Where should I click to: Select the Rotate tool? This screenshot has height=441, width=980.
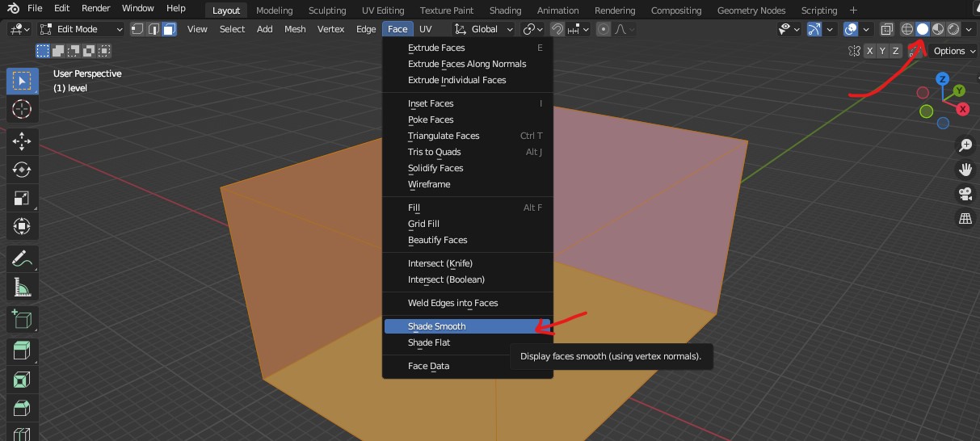click(x=22, y=170)
